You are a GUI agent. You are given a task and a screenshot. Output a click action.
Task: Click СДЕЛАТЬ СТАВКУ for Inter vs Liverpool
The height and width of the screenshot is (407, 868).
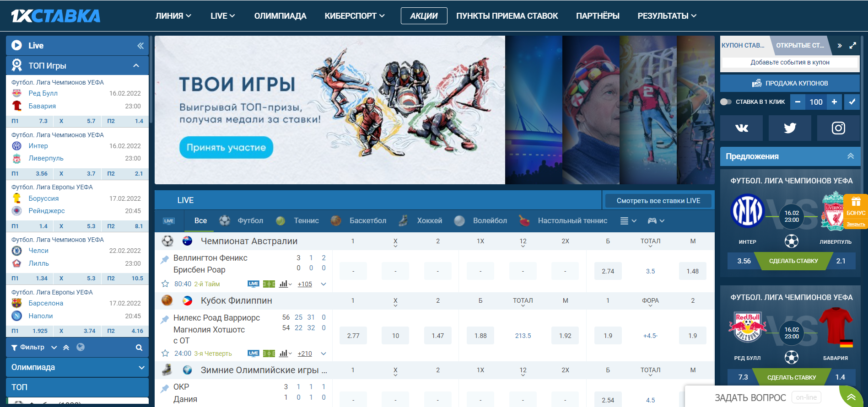pos(793,261)
